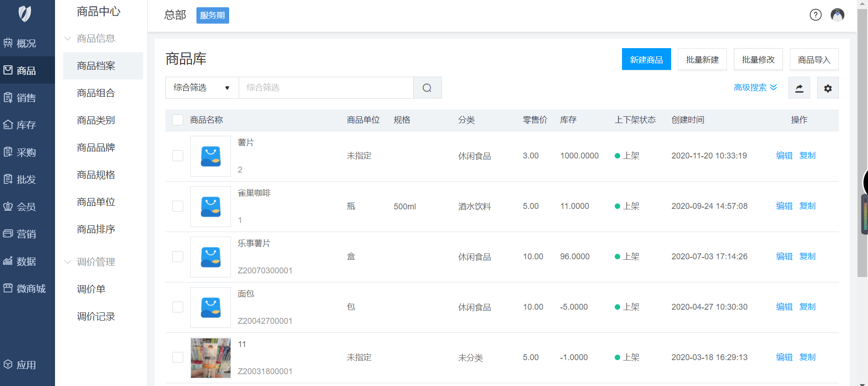Collapse the 商品信息 menu group
868x386 pixels.
pyautogui.click(x=95, y=39)
